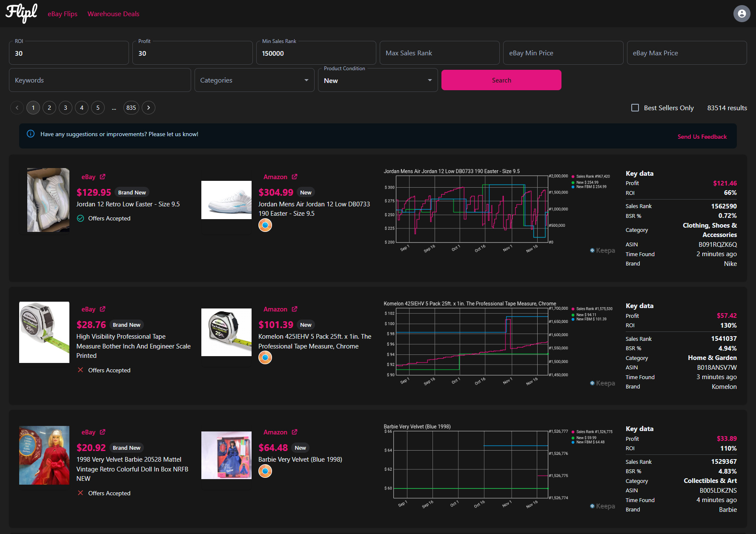Click Max Sales Rank field
Viewport: 756px width, 534px height.
point(440,53)
